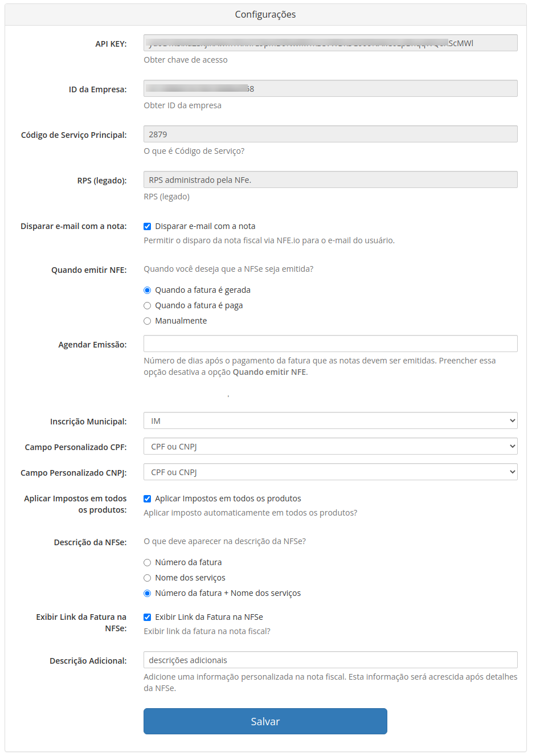Select 'Número da fatura + Nome dos serviços'

147,593
